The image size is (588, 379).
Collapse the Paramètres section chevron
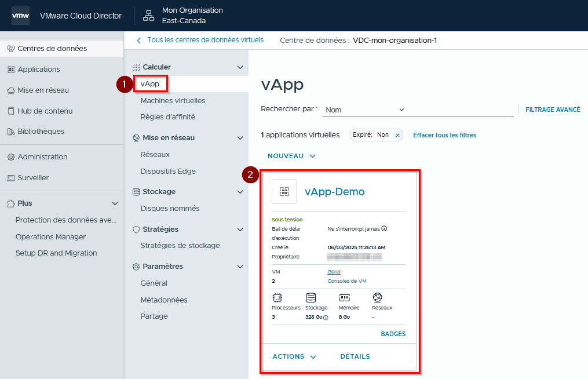240,267
